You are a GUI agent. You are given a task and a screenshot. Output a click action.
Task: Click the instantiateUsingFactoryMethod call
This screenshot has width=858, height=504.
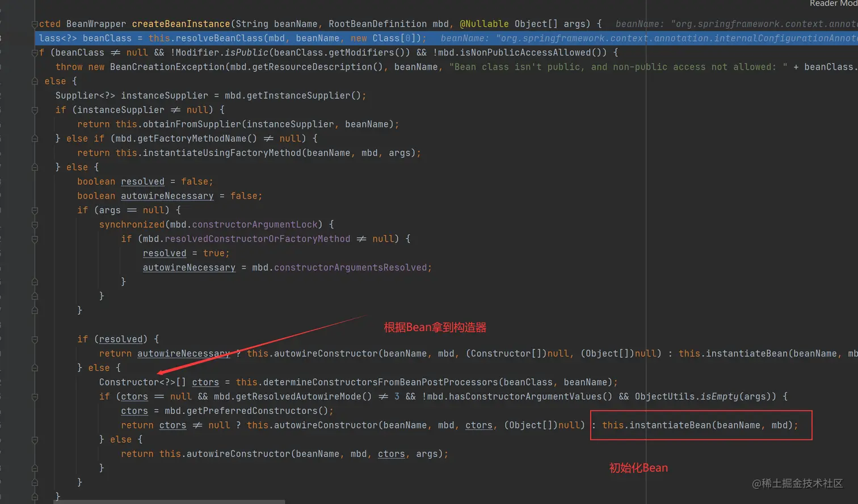pos(222,153)
